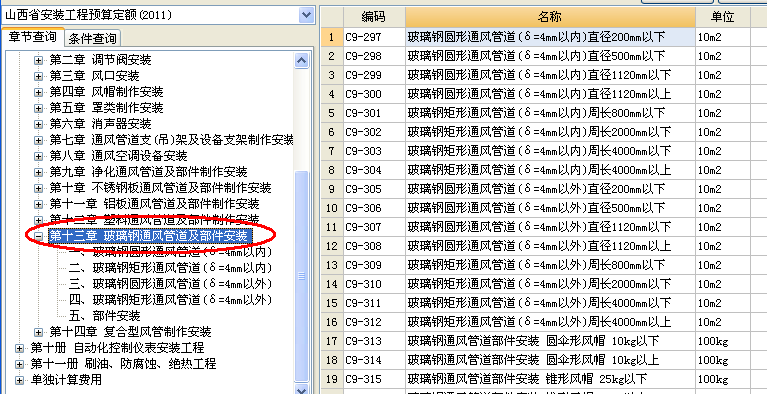The width and height of the screenshot is (767, 394).
Task: Select 玻璃钢矩形通风管道(δ=4mm以外)周长4000mm以上 name cell
Action: pyautogui.click(x=550, y=322)
